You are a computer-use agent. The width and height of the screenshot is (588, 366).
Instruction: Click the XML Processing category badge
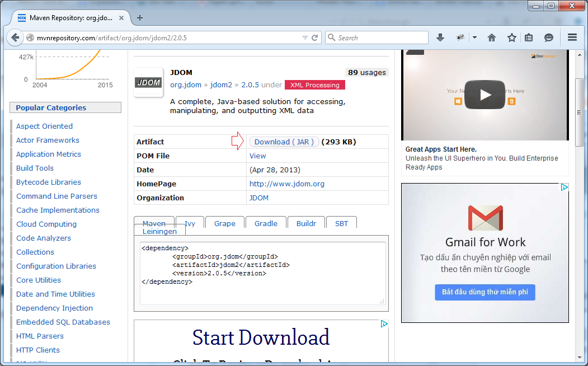pos(314,85)
